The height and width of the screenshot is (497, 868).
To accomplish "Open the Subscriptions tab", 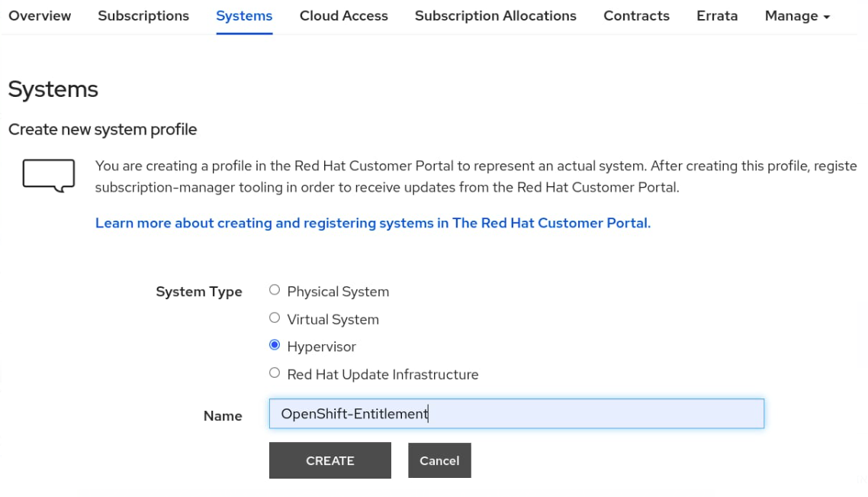I will (143, 16).
